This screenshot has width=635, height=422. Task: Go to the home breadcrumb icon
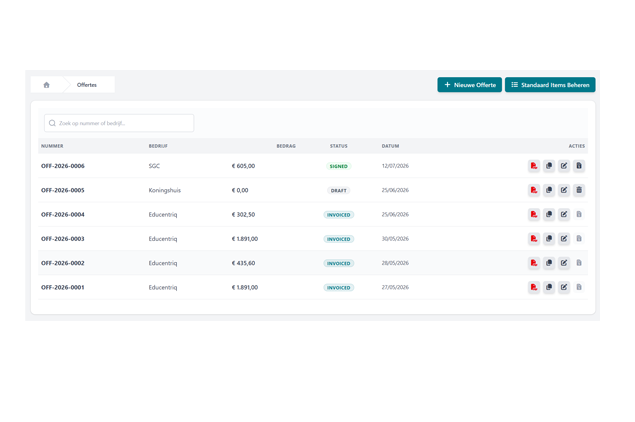click(47, 85)
